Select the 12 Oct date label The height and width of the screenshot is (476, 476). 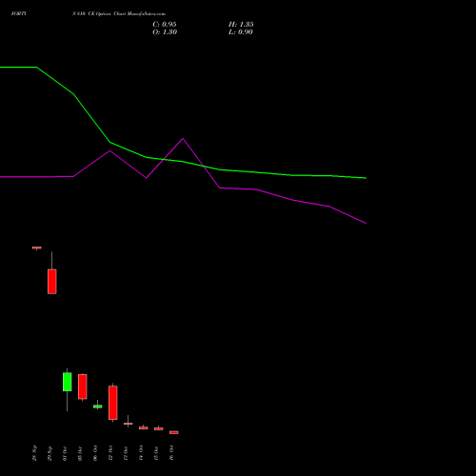[x=110, y=453]
